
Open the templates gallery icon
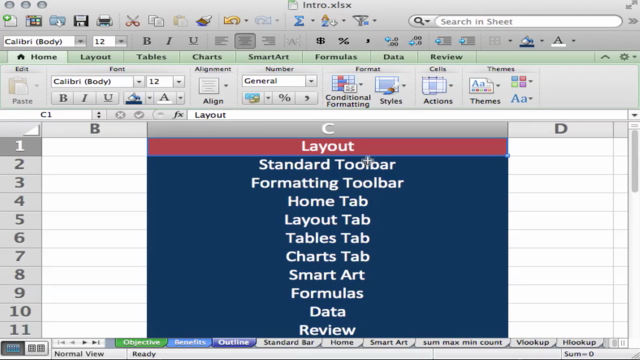pyautogui.click(x=33, y=20)
